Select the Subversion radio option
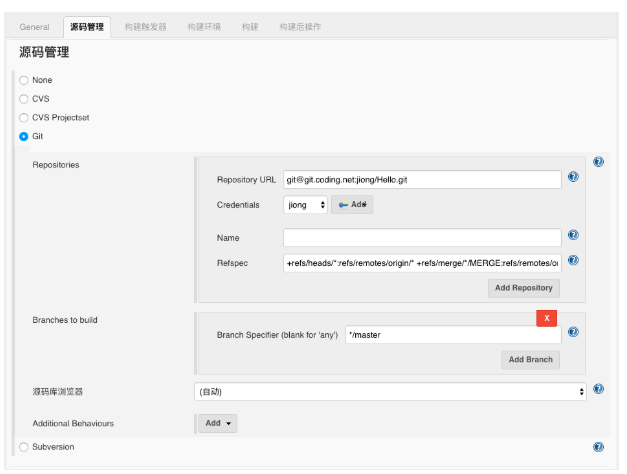The image size is (627, 474). (x=24, y=447)
